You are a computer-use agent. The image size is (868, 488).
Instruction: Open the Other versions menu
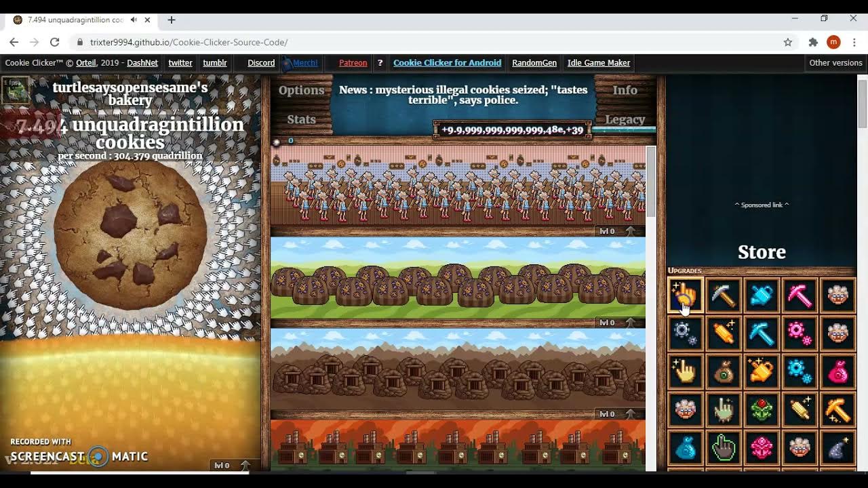point(835,62)
